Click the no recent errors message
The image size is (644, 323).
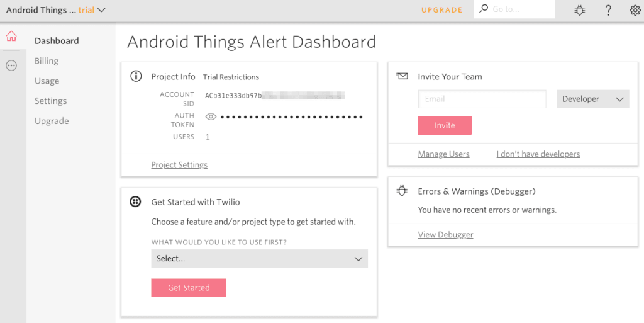(x=487, y=210)
